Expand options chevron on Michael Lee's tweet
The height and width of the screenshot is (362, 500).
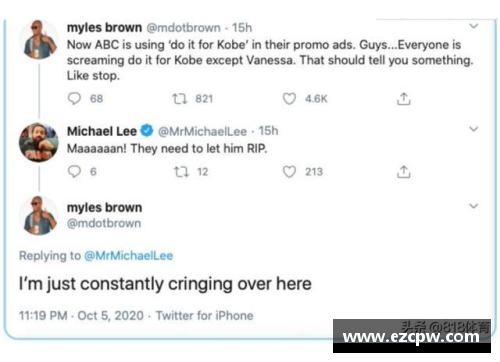474,129
